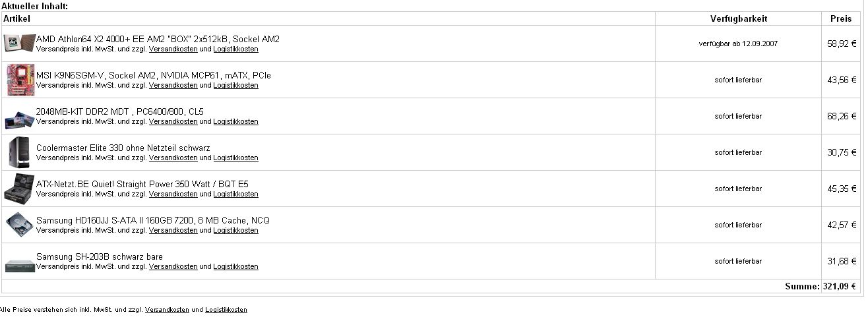The width and height of the screenshot is (868, 323).
Task: Open Versandkosten link under AMD Athlon64 item
Action: tap(173, 49)
